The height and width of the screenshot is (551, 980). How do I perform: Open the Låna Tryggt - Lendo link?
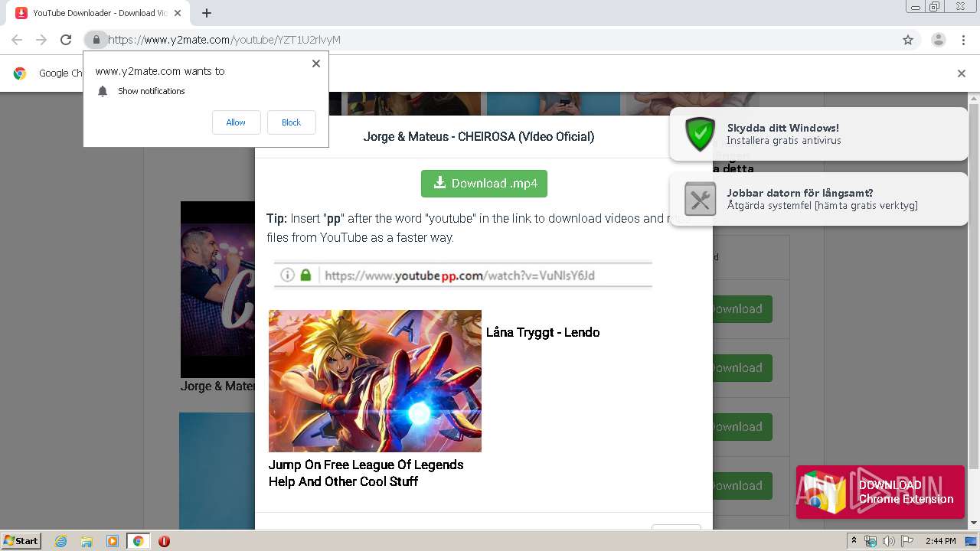point(543,332)
